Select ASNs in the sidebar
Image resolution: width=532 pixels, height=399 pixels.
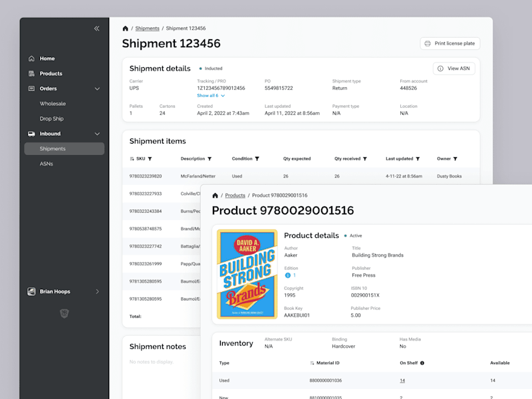click(47, 164)
